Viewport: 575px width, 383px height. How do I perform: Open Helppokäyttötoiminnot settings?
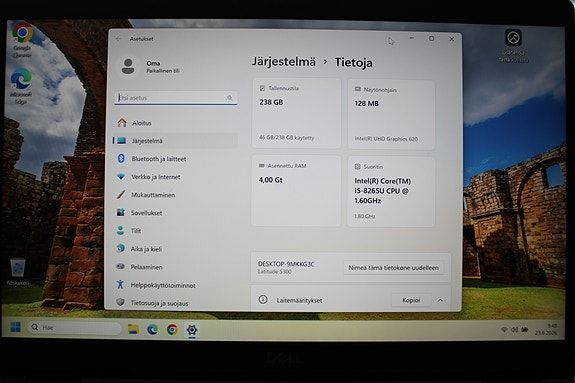[x=176, y=285]
